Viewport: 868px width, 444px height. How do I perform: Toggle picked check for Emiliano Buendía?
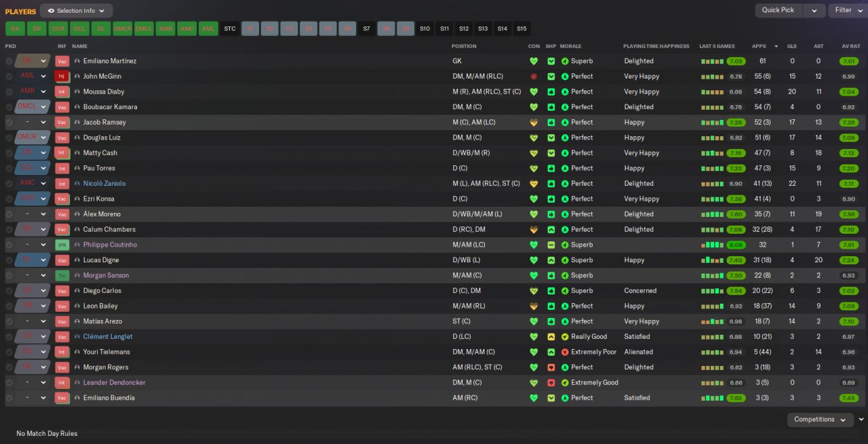pyautogui.click(x=9, y=398)
